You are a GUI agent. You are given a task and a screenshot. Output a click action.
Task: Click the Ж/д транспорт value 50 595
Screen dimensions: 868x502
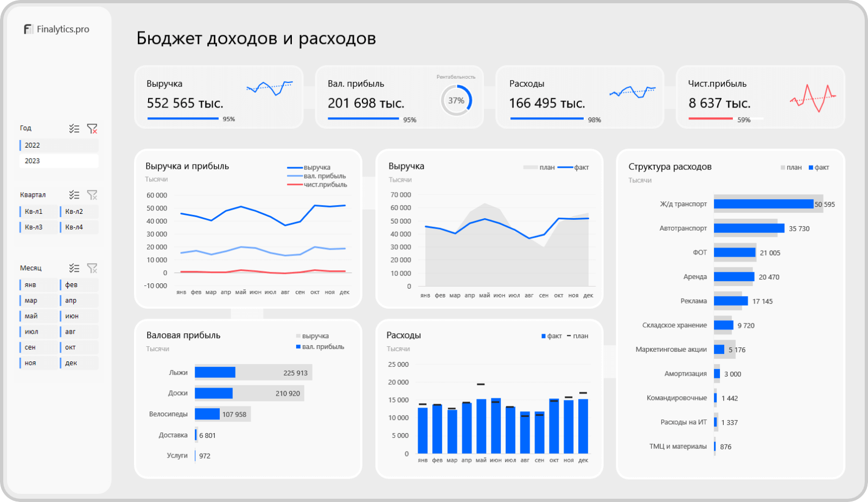coord(825,205)
